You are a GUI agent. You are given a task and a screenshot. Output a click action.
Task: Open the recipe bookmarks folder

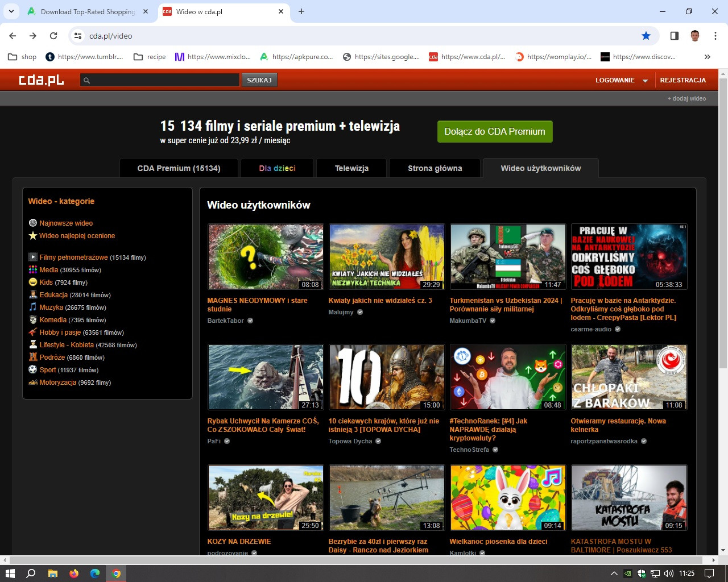[150, 57]
